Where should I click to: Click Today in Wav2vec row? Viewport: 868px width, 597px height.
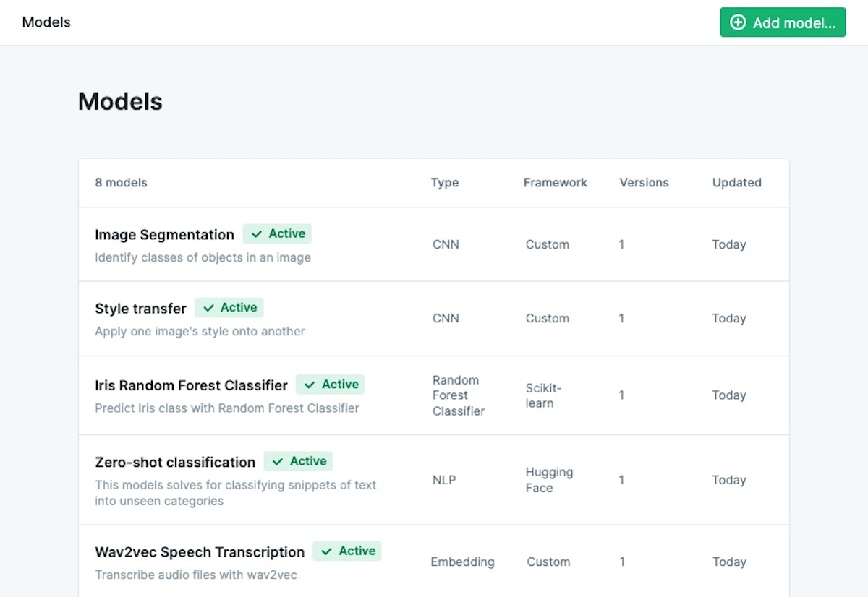click(729, 562)
